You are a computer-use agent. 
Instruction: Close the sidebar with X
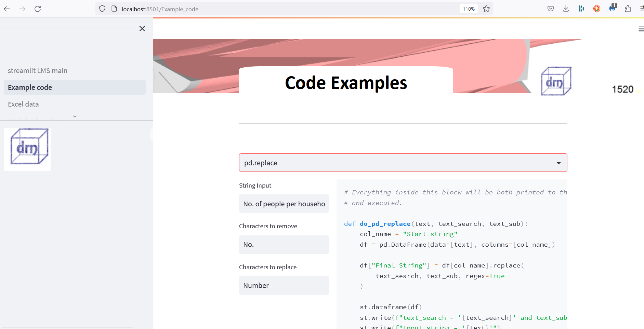pyautogui.click(x=142, y=29)
